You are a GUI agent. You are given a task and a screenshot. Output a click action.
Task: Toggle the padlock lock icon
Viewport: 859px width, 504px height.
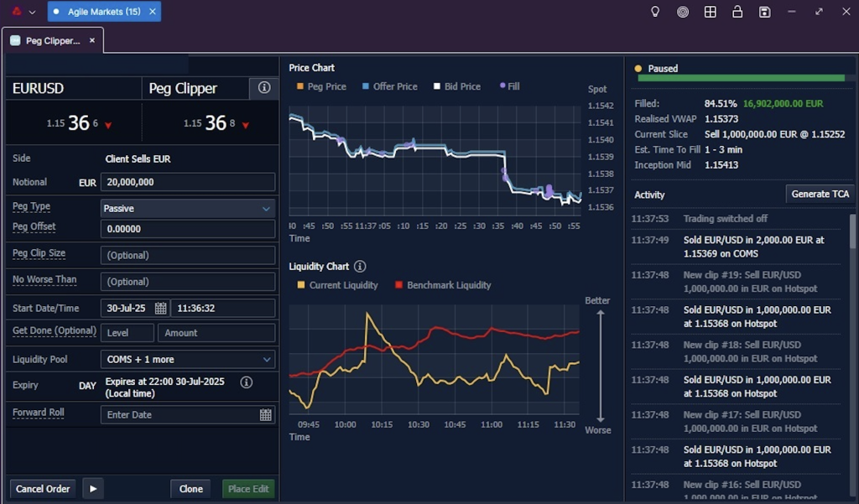coord(737,12)
